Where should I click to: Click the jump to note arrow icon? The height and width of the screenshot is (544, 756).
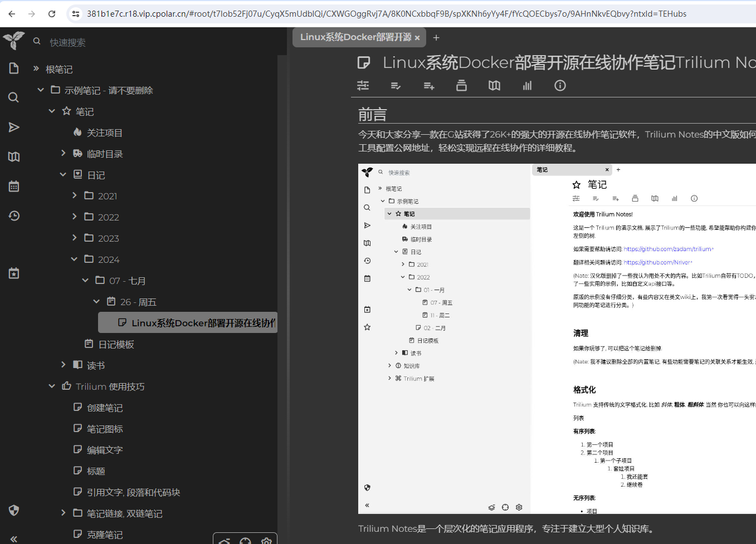click(14, 128)
